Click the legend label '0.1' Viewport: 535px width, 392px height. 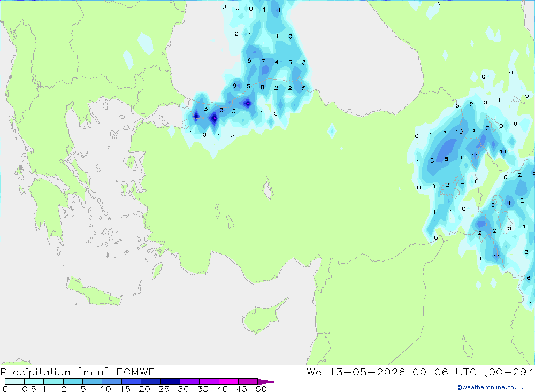click(9, 389)
